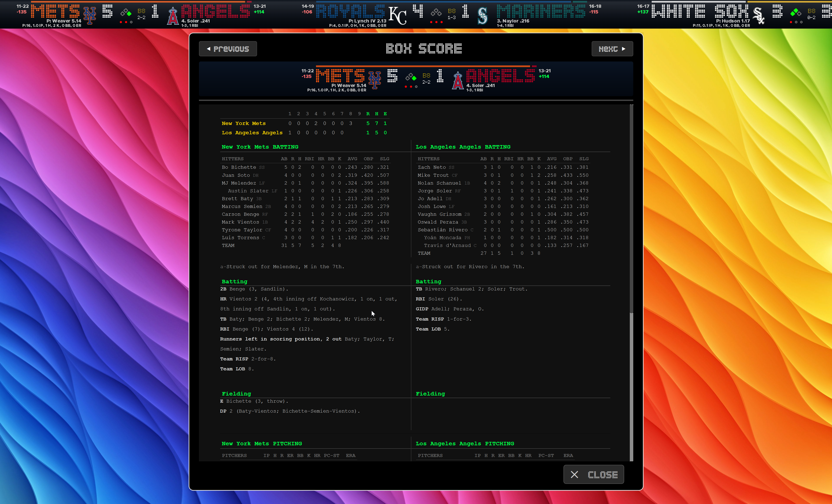
Task: Click the Mariners logo in top ticker
Action: (483, 16)
